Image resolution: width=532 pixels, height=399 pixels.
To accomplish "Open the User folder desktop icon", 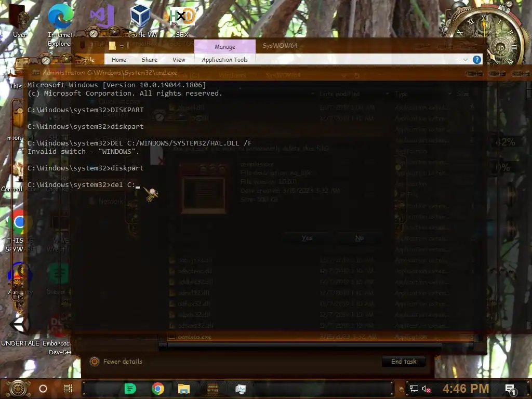I will click(x=20, y=20).
